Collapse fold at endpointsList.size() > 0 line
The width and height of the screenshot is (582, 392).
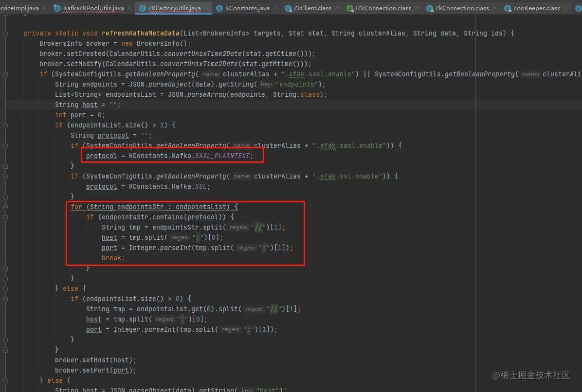click(5, 299)
